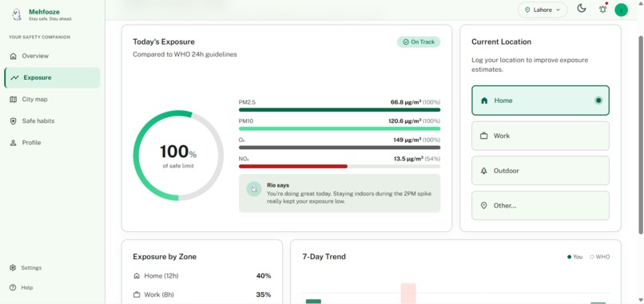Open Settings from the sidebar
The height and width of the screenshot is (304, 644).
pyautogui.click(x=26, y=268)
